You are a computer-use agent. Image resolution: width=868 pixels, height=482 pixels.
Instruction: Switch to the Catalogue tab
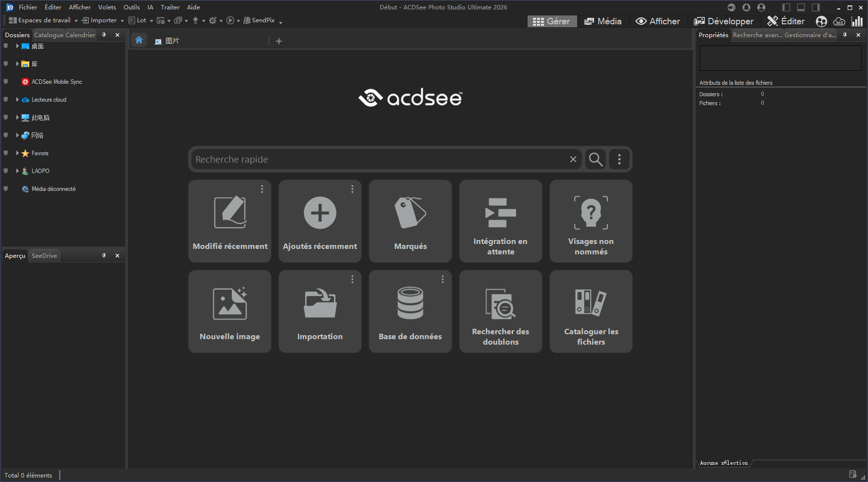[49, 35]
